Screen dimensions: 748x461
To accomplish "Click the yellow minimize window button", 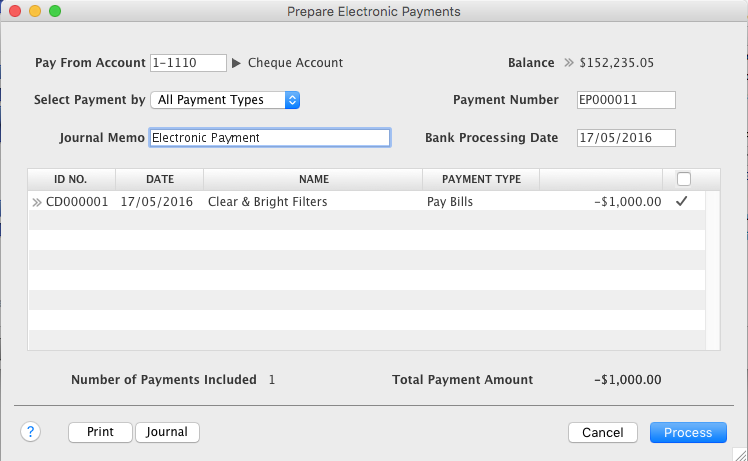I will pyautogui.click(x=35, y=11).
